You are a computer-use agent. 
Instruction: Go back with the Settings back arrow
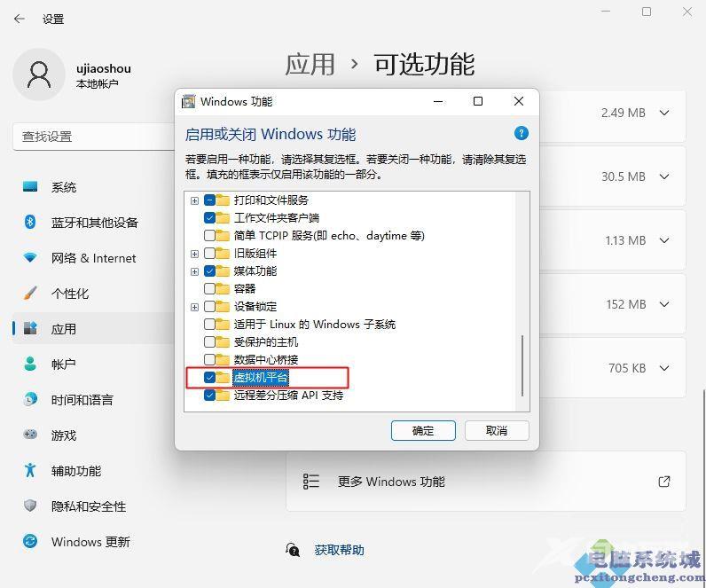[x=20, y=19]
